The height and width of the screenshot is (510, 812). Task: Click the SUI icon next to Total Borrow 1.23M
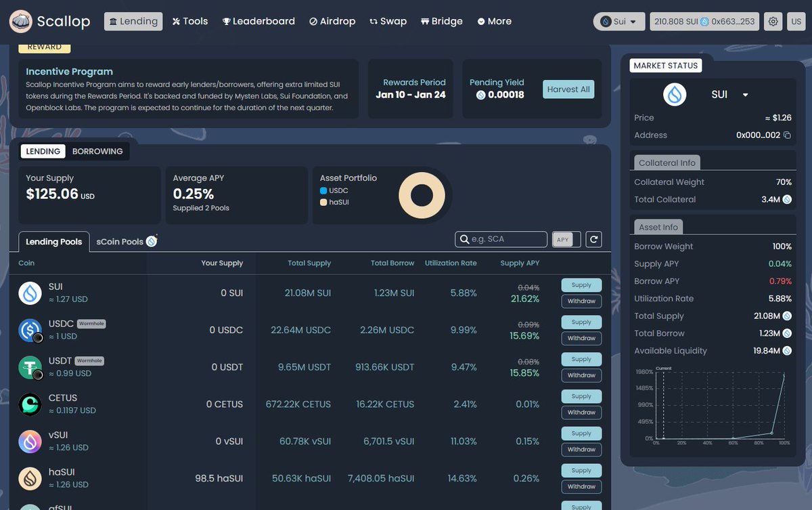pyautogui.click(x=787, y=333)
